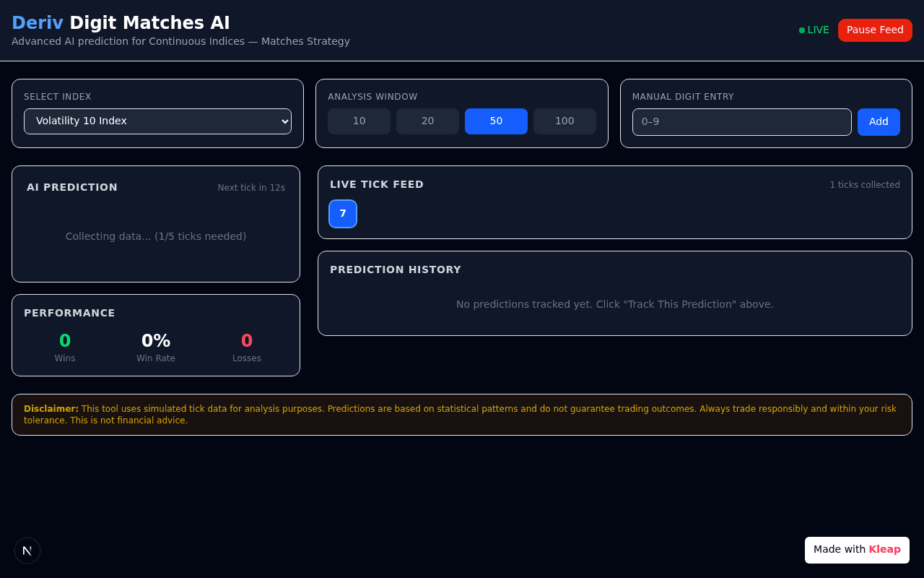The height and width of the screenshot is (578, 924).
Task: Click the 'Next tick in 12s' countdown
Action: (x=251, y=188)
